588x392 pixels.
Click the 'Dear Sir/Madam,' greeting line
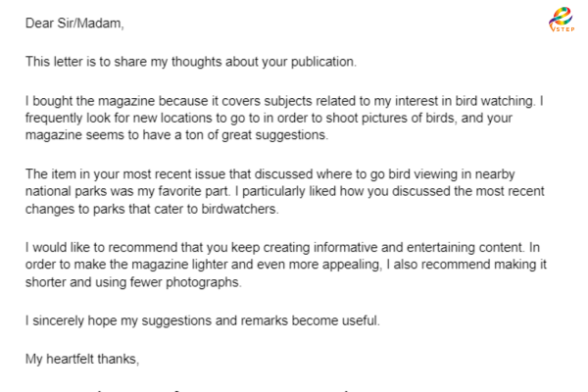click(x=74, y=24)
